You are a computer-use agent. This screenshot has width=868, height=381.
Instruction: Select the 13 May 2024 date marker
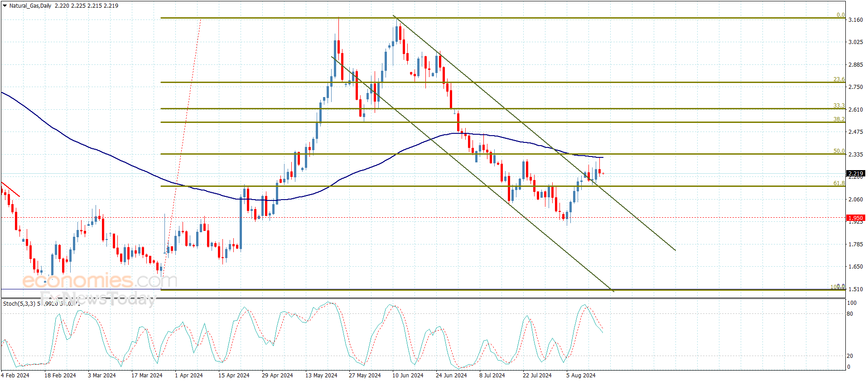(x=321, y=375)
